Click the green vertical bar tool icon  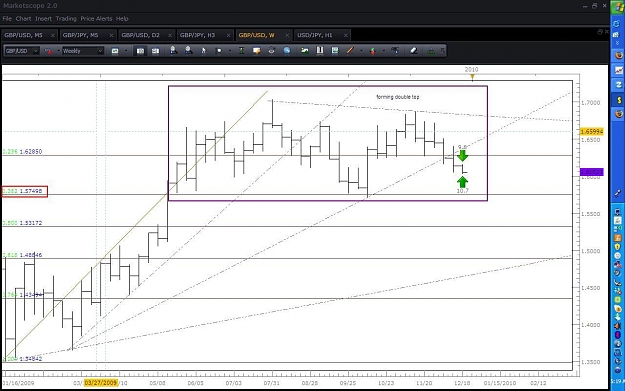point(241,51)
